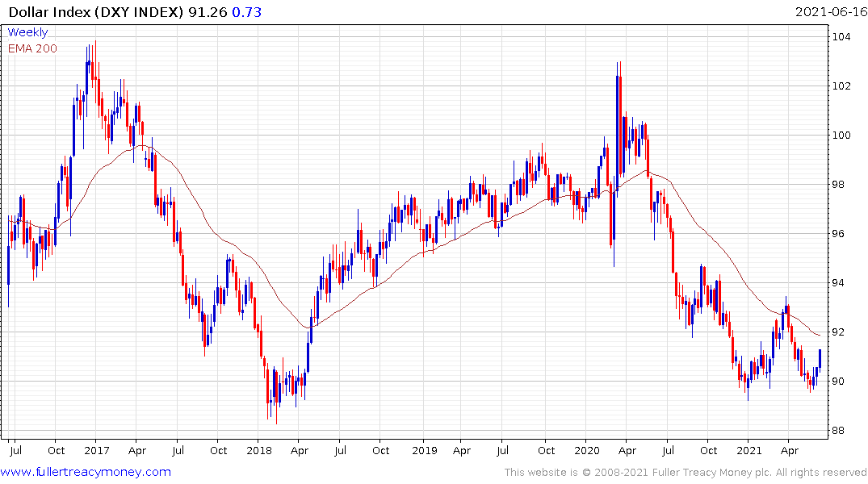The width and height of the screenshot is (868, 484).
Task: Click the copyright notice text
Action: [686, 473]
